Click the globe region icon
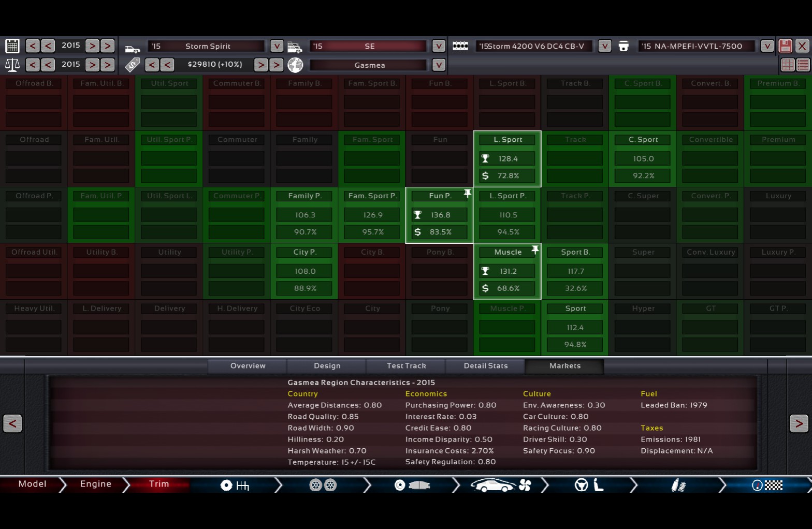The width and height of the screenshot is (812, 529). pos(295,65)
